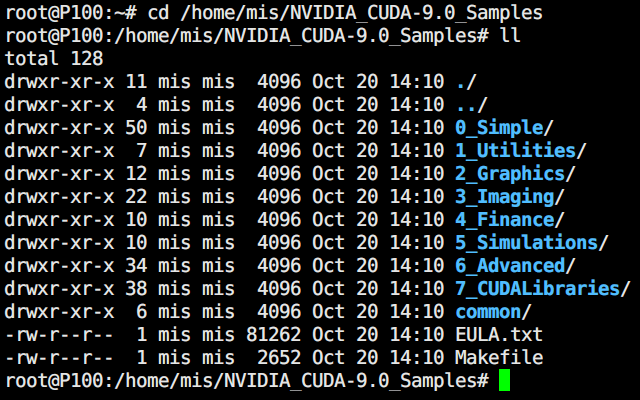Screen dimensions: 640x400
Task: Click the 2652 file size value
Action: click(x=279, y=358)
